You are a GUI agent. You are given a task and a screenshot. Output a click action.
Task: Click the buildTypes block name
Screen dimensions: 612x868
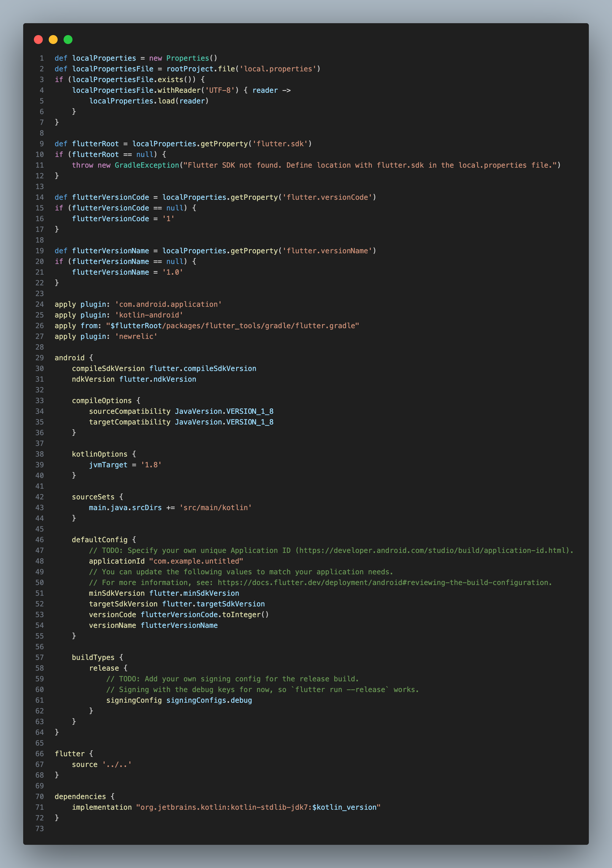click(x=93, y=658)
